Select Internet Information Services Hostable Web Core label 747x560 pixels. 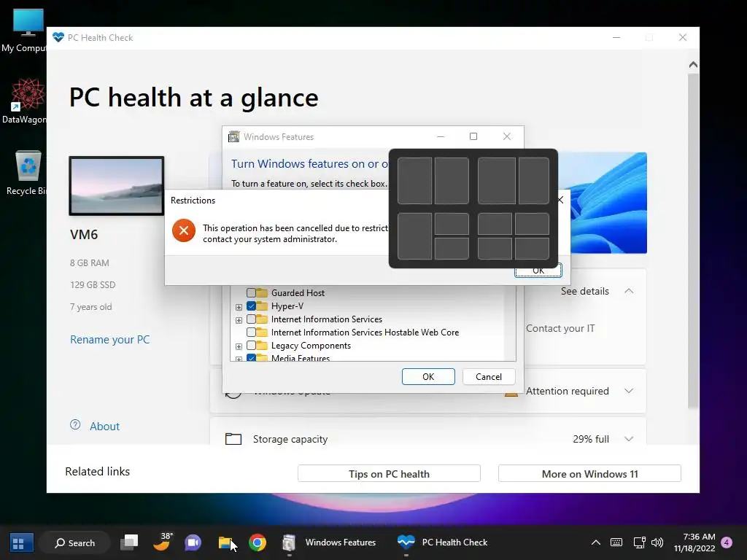pos(365,332)
